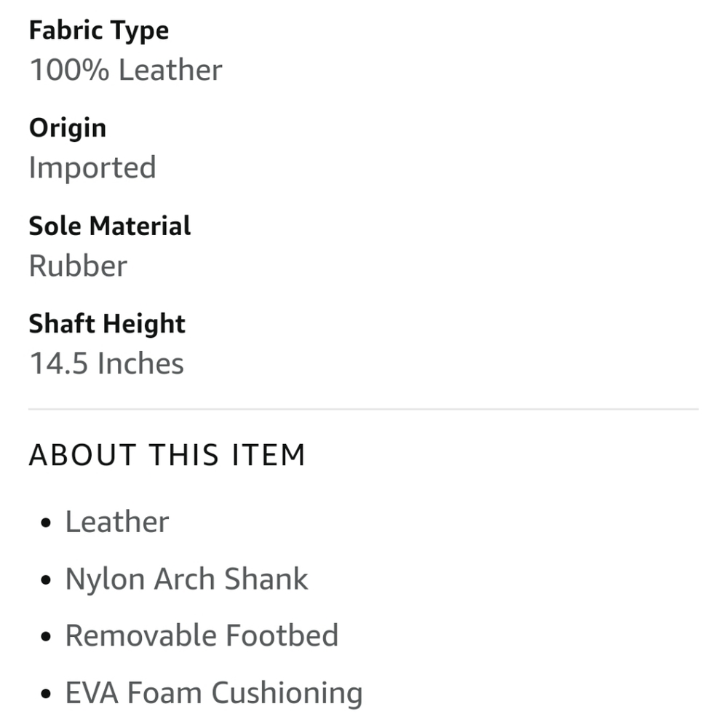The image size is (727, 728).
Task: Click the Sole Material heading
Action: coord(110,226)
